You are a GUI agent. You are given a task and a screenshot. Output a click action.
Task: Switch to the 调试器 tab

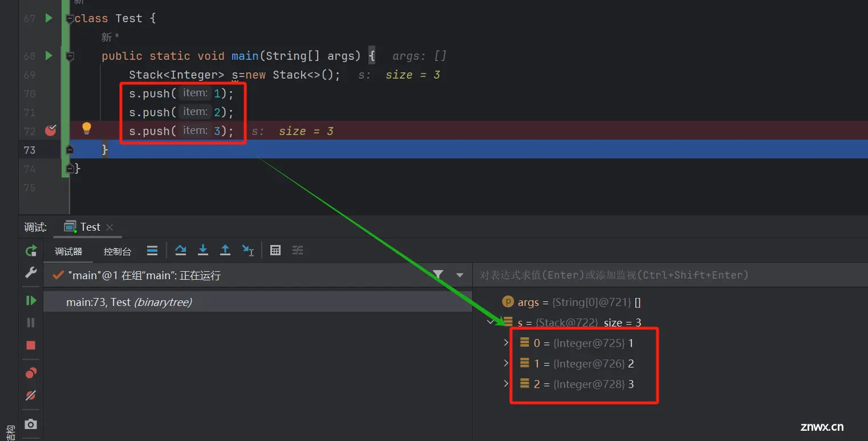(x=68, y=251)
